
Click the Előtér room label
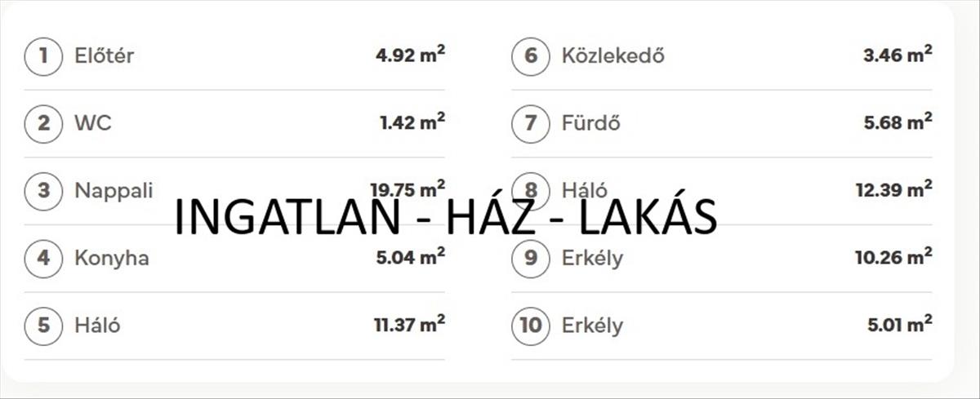(104, 56)
